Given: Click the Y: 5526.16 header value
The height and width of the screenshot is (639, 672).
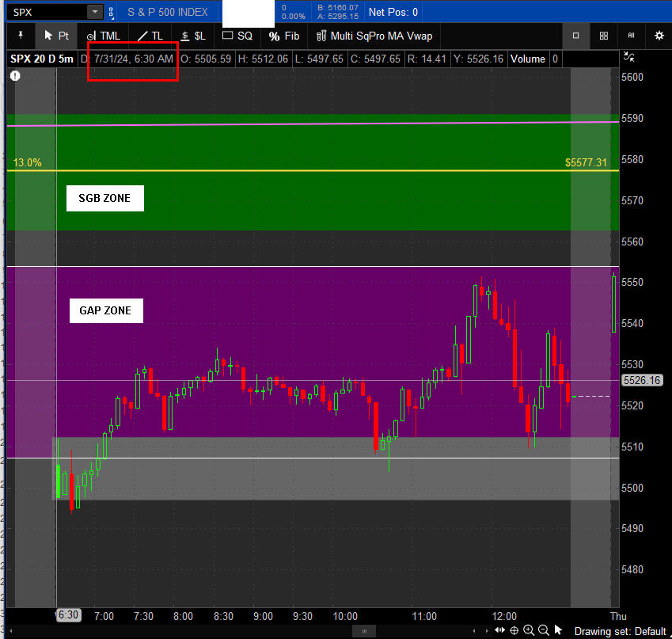Looking at the screenshot, I should click(478, 59).
